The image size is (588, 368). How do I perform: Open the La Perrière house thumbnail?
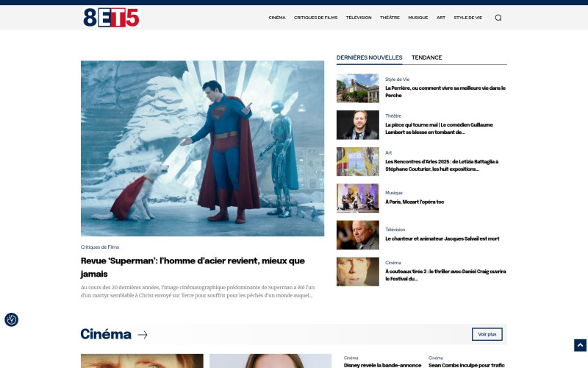(358, 88)
